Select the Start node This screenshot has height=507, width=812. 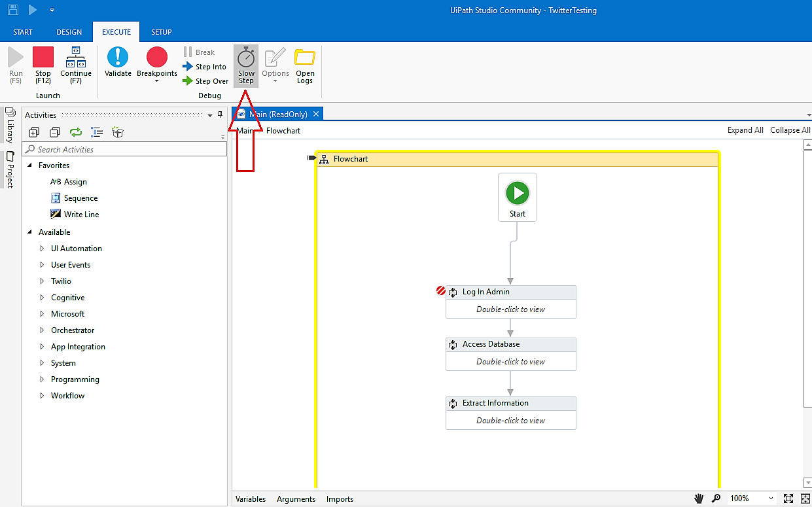518,197
